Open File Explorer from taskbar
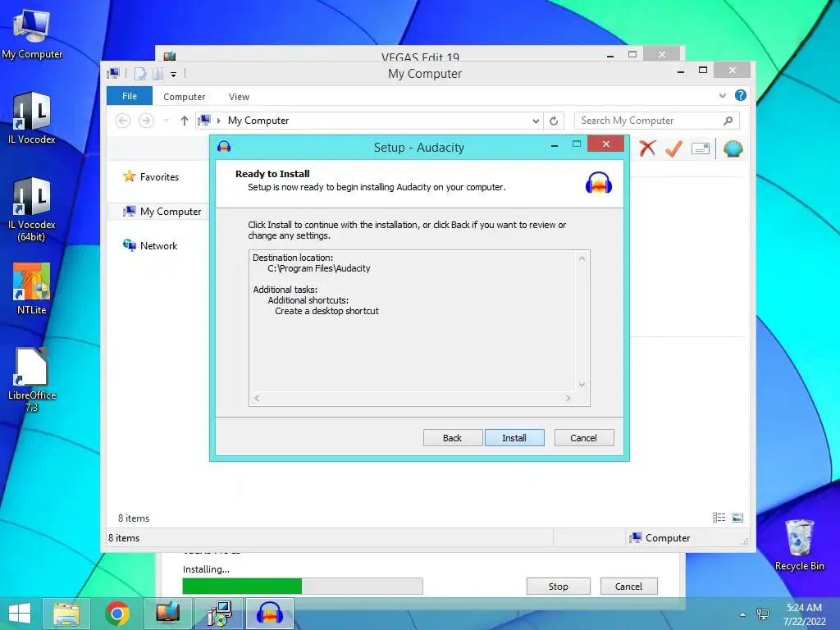The height and width of the screenshot is (630, 840). 66,614
